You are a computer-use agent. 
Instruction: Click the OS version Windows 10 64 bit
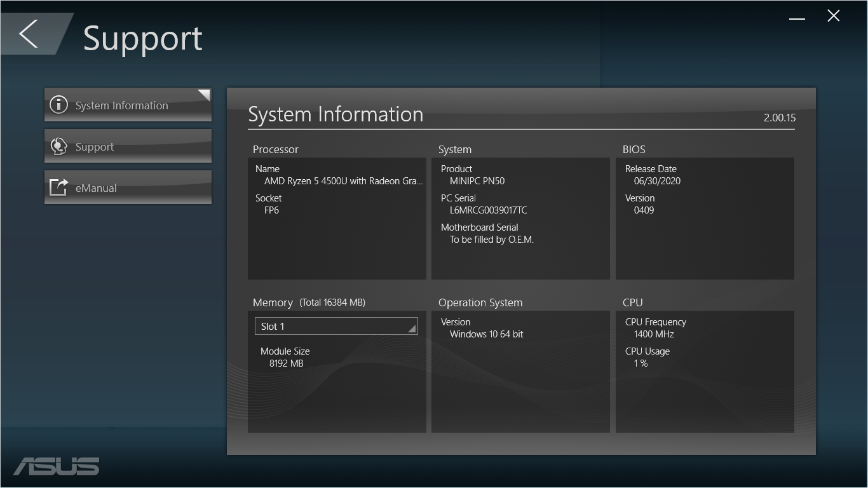tap(487, 334)
